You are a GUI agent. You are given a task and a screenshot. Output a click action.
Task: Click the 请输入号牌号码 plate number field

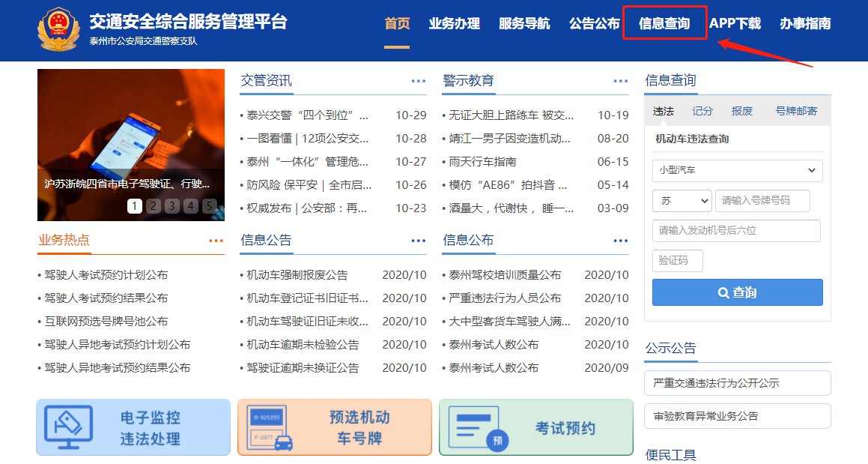click(762, 201)
